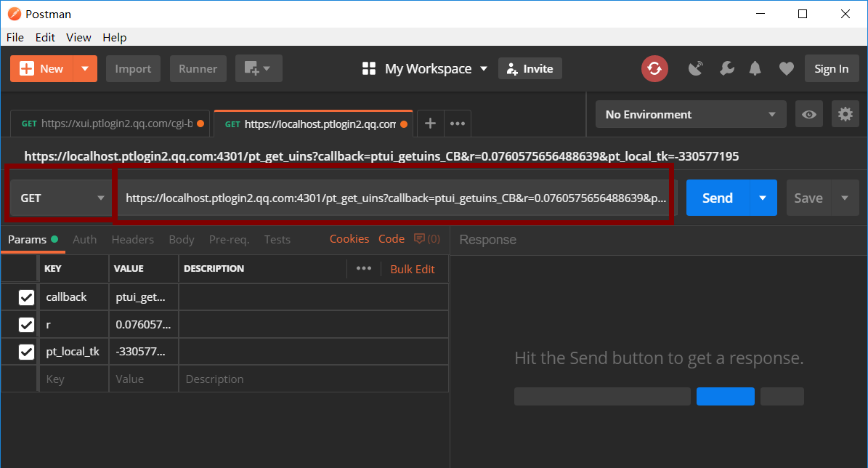Click the pt_local_tk key cell
Screen dimensions: 868x468
[x=74, y=352]
